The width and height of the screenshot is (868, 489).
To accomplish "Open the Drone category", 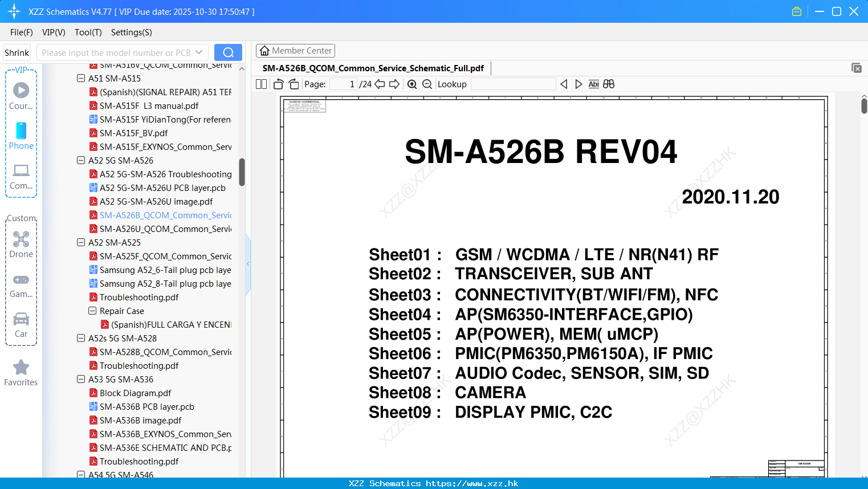I will tap(21, 244).
